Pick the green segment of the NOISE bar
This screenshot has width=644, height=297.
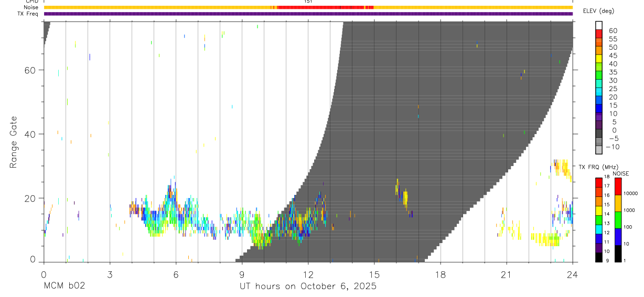tap(618, 220)
